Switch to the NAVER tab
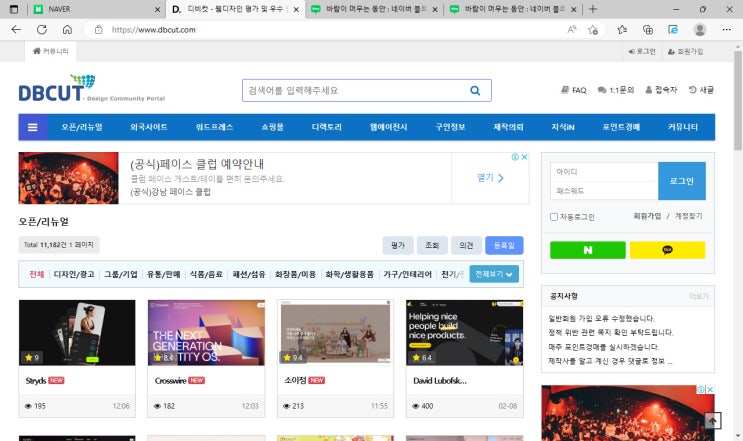 (x=96, y=9)
